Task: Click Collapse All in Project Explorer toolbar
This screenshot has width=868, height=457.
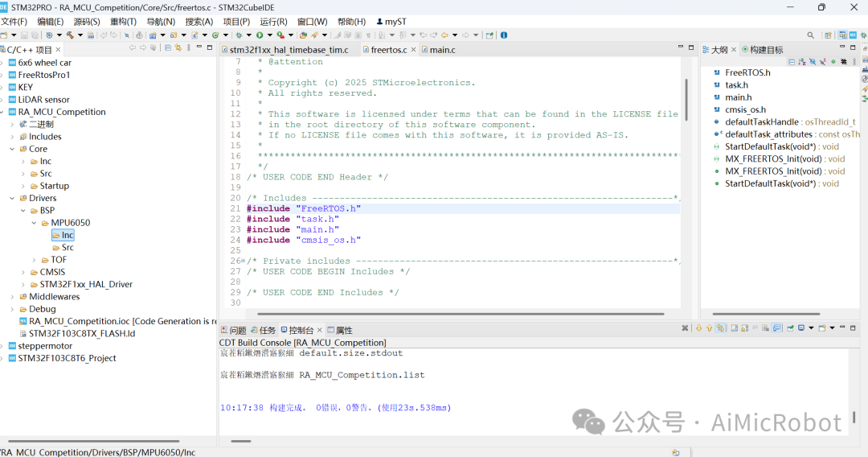Action: [168, 47]
